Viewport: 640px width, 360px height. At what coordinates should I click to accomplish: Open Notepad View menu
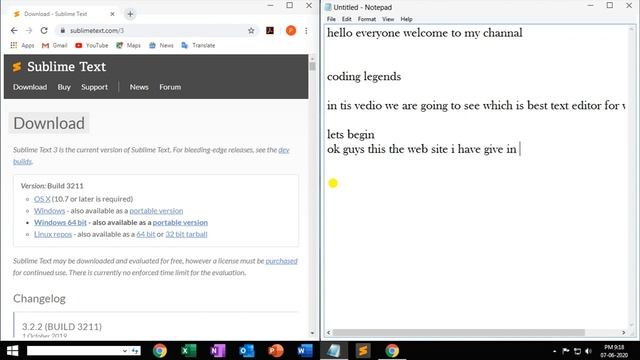pyautogui.click(x=388, y=19)
